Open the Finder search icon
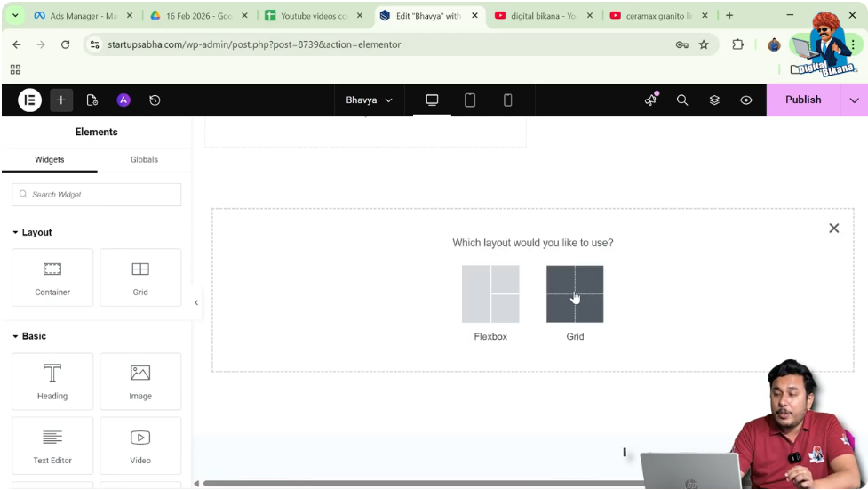Screen dimensions: 868x490 coord(682,100)
